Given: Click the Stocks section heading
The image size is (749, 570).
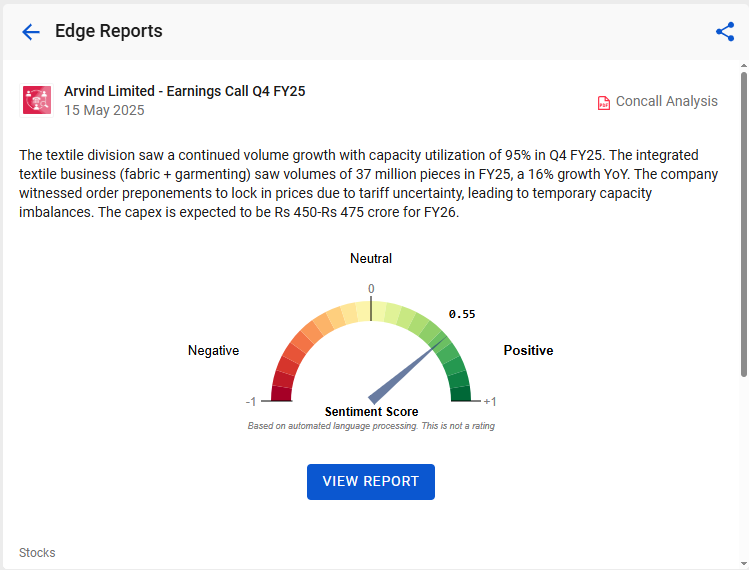Looking at the screenshot, I should coord(37,553).
